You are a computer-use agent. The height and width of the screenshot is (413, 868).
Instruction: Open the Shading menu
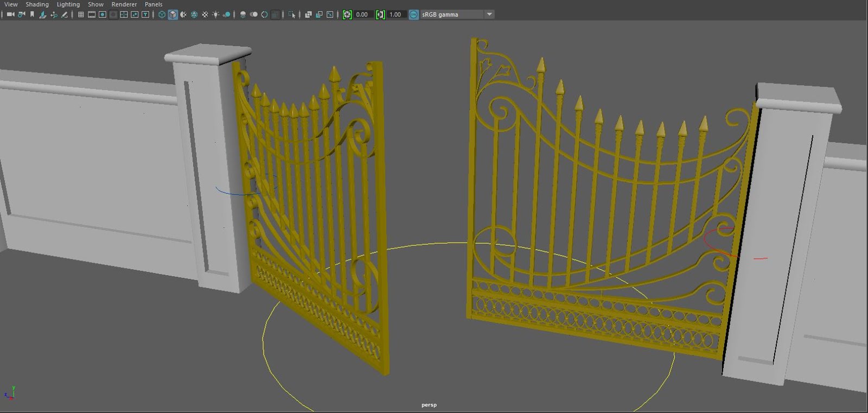tap(37, 4)
